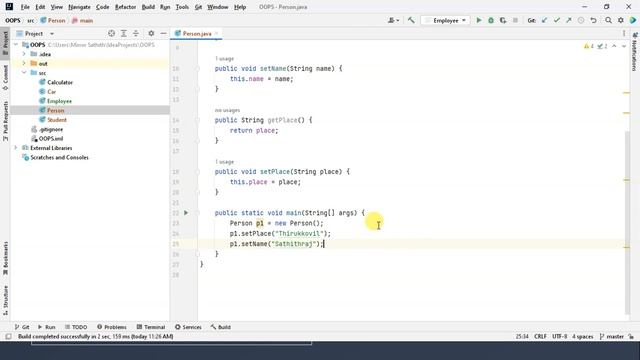Viewport: 640px width, 360px height.
Task: Toggle Structure side tool window
Action: pyautogui.click(x=5, y=300)
